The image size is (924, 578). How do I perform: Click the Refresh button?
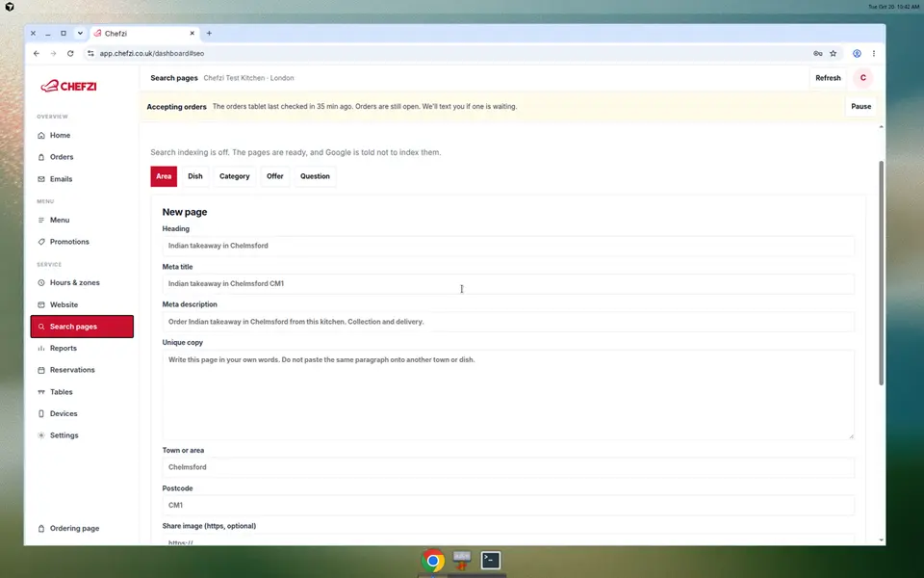pyautogui.click(x=828, y=78)
